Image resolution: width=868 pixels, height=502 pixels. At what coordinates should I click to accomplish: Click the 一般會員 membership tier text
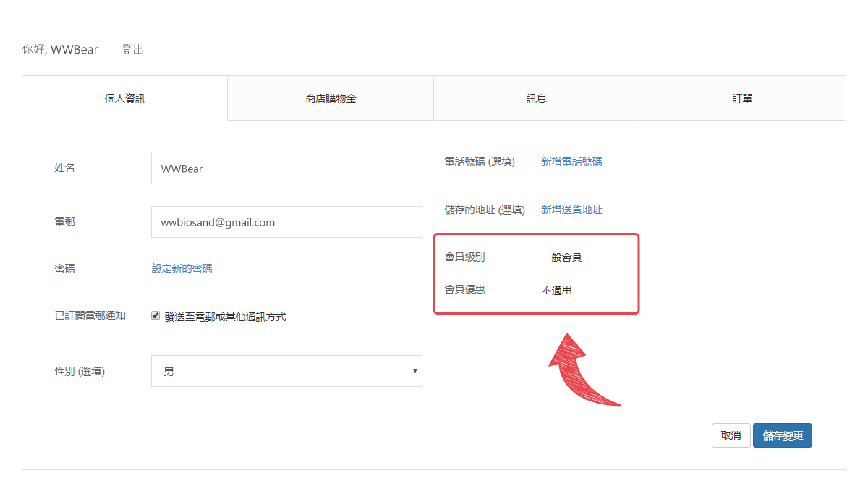point(561,258)
